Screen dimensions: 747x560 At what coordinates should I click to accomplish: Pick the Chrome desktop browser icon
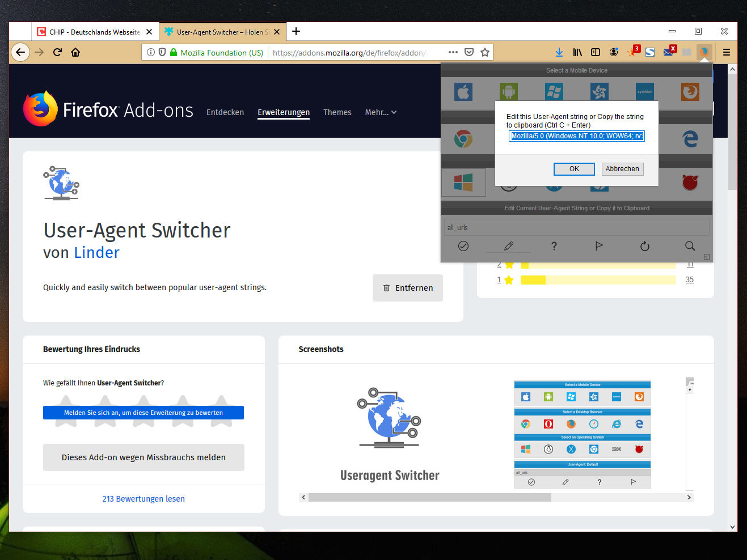point(463,139)
